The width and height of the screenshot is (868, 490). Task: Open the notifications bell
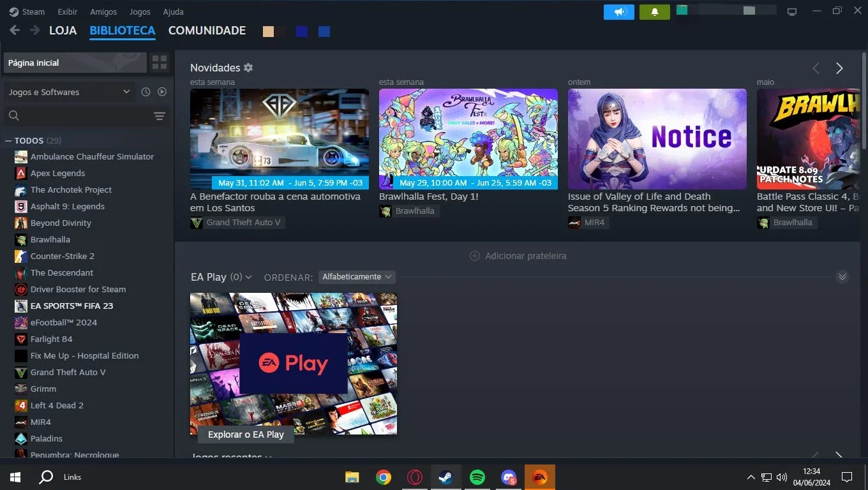click(x=655, y=12)
